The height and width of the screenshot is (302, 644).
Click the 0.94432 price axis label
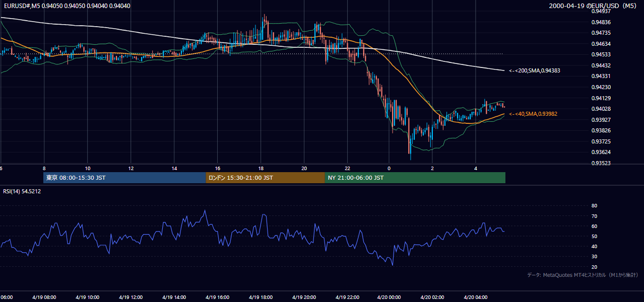[601, 65]
